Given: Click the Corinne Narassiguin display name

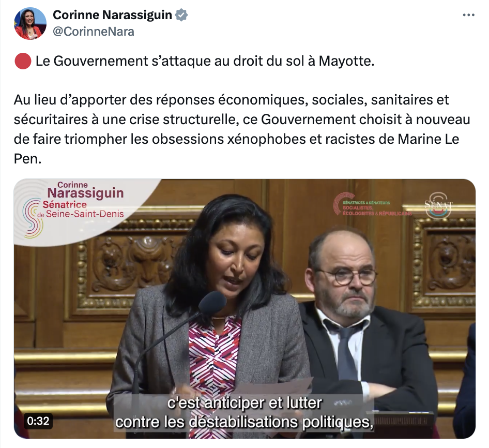Looking at the screenshot, I should click(x=112, y=14).
